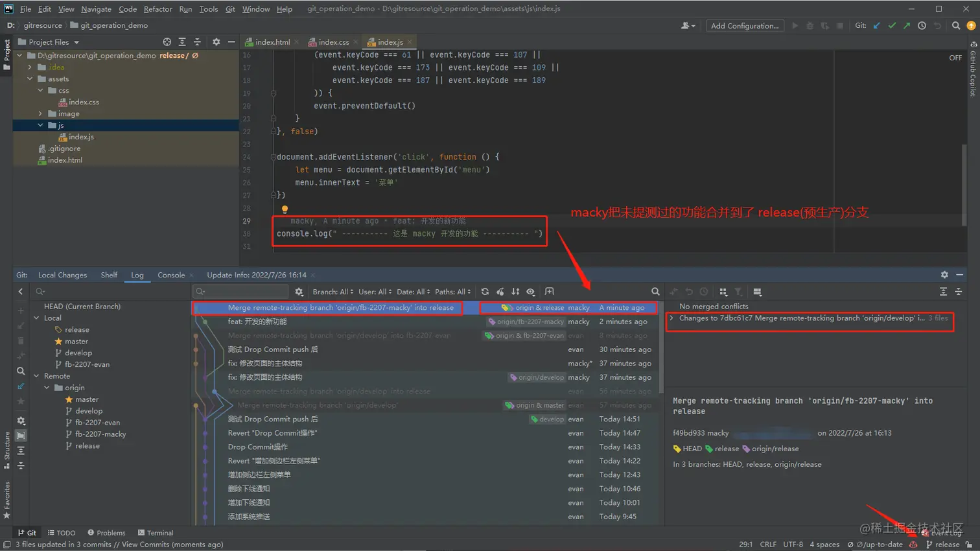Open the Branch: All filter dropdown

click(x=333, y=292)
